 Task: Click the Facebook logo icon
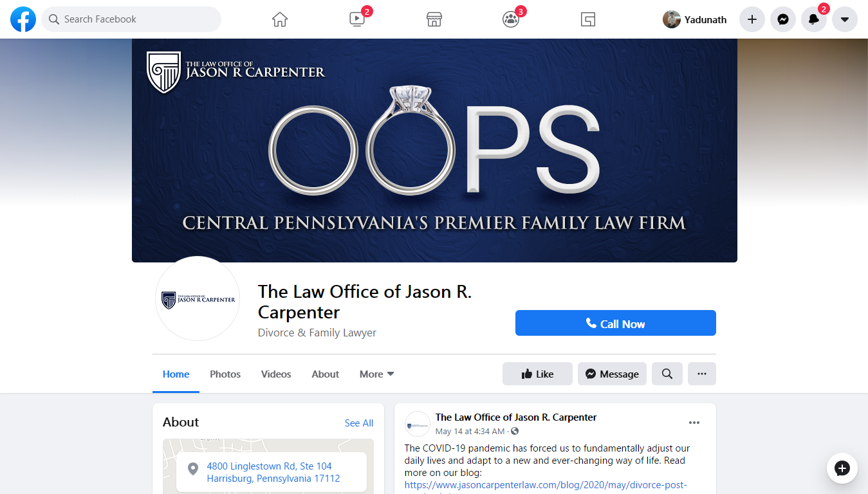click(23, 19)
